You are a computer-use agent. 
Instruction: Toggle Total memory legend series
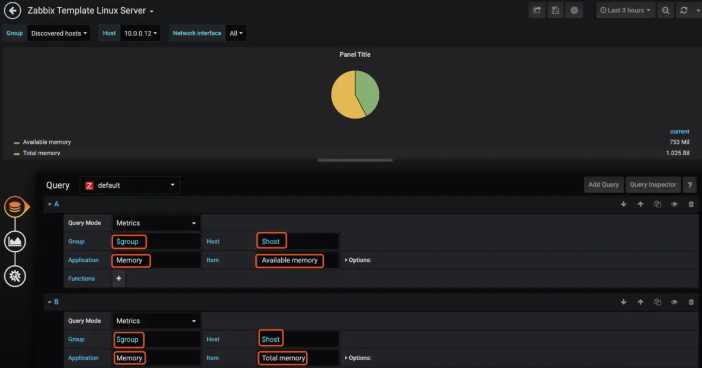point(42,153)
